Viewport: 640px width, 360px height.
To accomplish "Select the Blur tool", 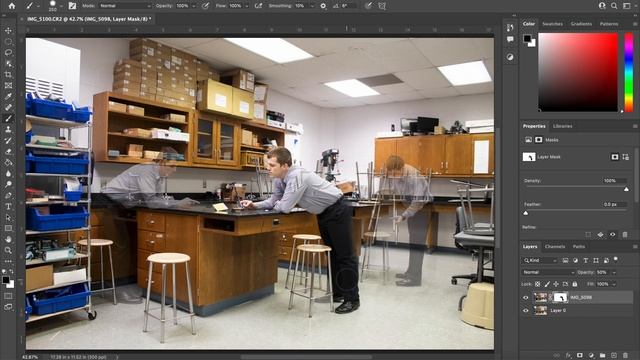I will click(x=8, y=173).
